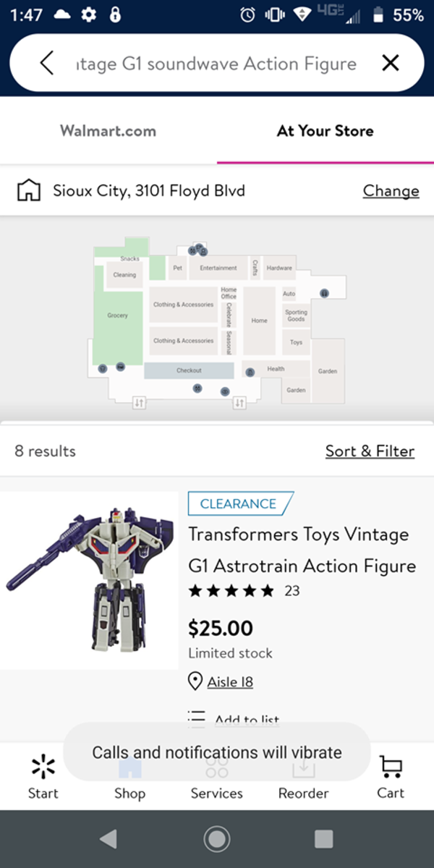Viewport: 434px width, 868px height.
Task: Open the Sort & Filter options
Action: pos(370,451)
